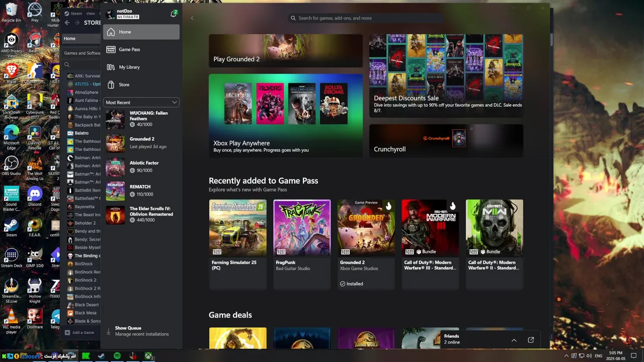Expand the Friends panel chevron
The width and height of the screenshot is (644, 362).
click(514, 340)
